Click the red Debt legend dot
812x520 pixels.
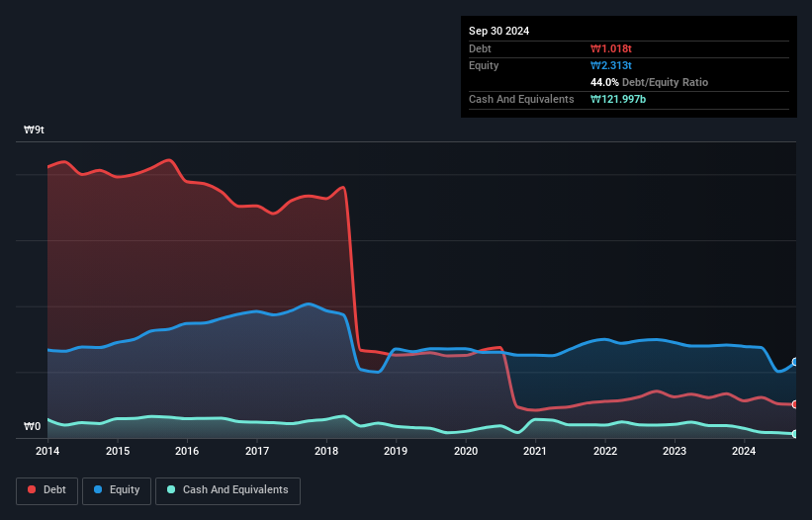tap(32, 489)
